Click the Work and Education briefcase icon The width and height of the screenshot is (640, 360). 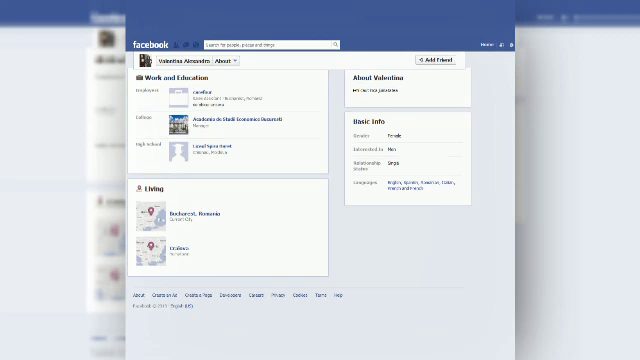[x=139, y=78]
